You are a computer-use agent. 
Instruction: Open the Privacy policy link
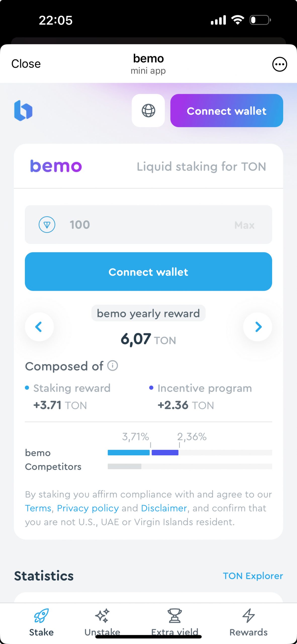[x=88, y=508]
